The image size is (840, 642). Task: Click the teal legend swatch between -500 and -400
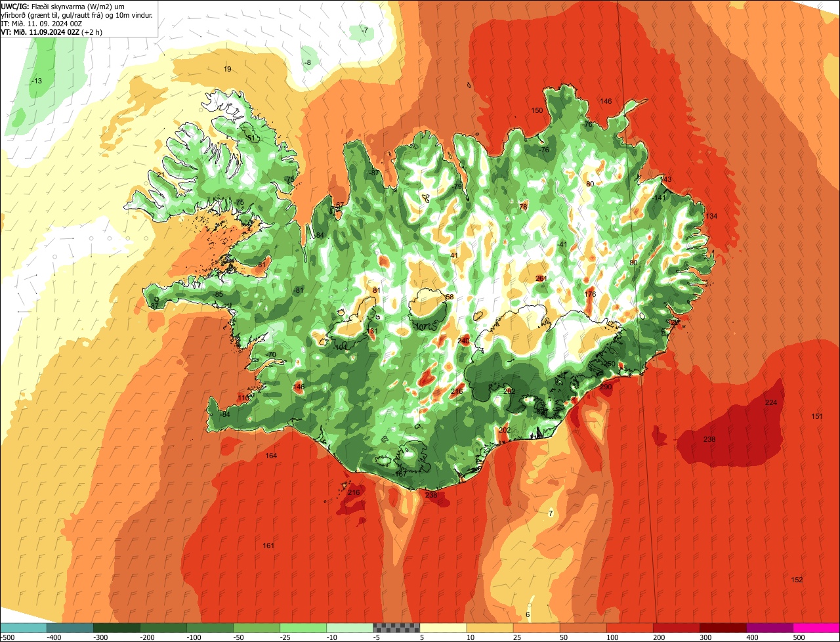(x=23, y=628)
